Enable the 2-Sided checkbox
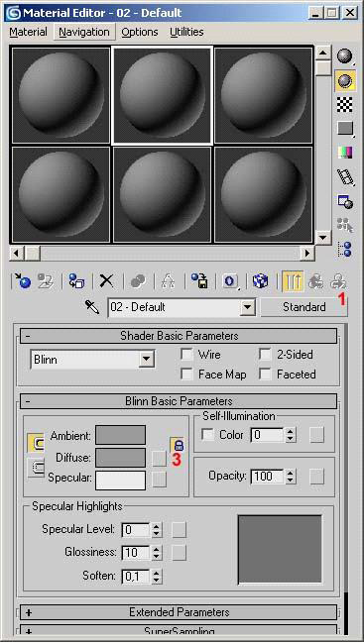 click(x=265, y=354)
